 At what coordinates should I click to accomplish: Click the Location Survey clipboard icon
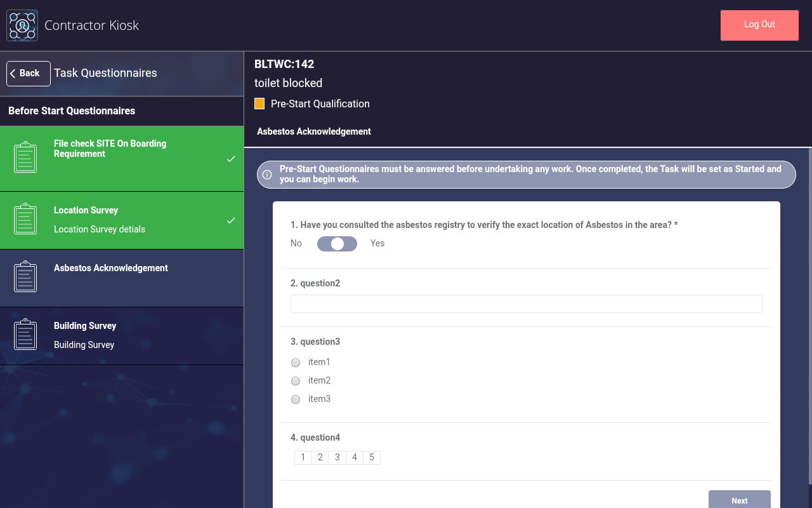(25, 219)
